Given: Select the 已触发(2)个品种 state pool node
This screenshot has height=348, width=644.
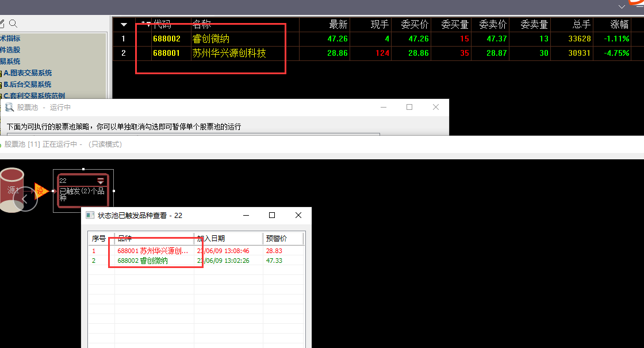Looking at the screenshot, I should (83, 191).
